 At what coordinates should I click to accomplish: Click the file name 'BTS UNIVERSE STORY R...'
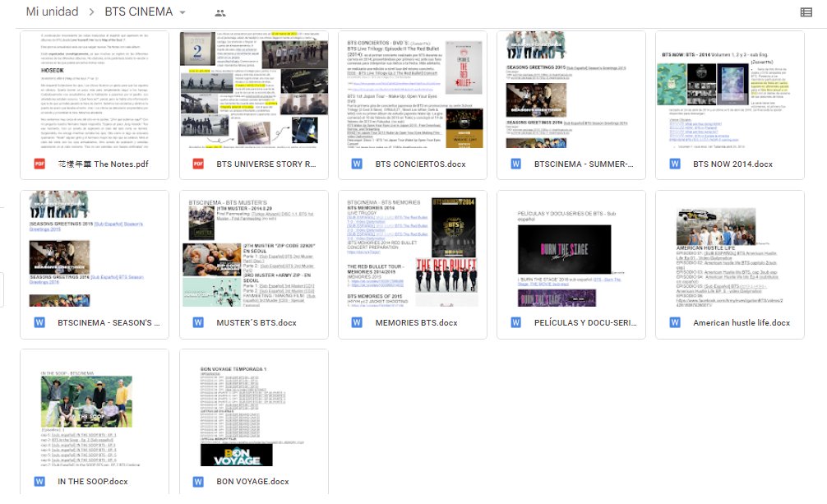[x=266, y=164]
